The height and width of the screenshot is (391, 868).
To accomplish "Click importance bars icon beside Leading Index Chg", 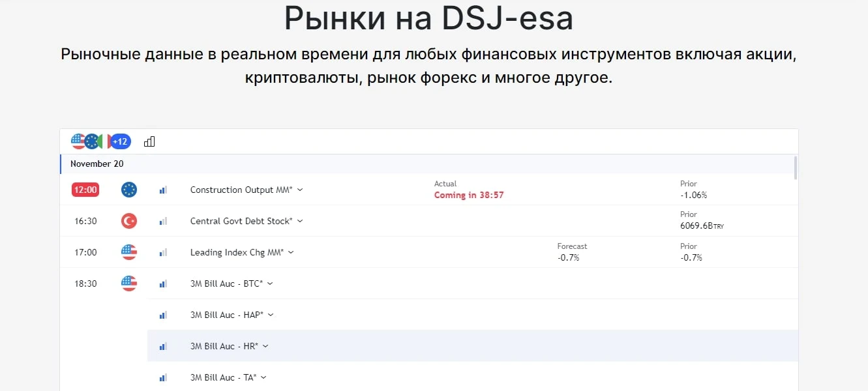I will (x=163, y=252).
